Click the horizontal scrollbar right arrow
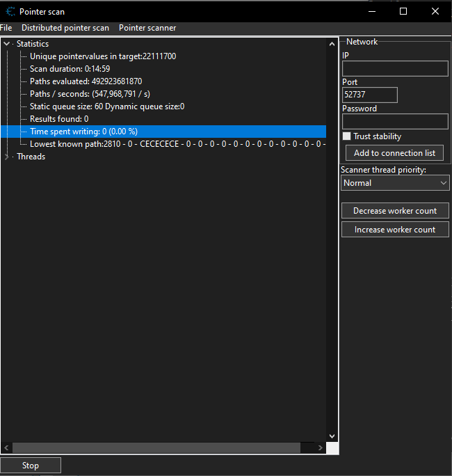This screenshot has height=476, width=452. coord(320,448)
